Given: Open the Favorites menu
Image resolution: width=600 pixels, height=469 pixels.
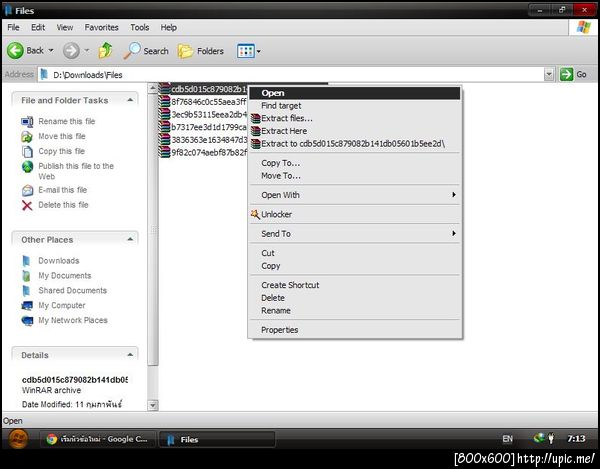Looking at the screenshot, I should 101,28.
